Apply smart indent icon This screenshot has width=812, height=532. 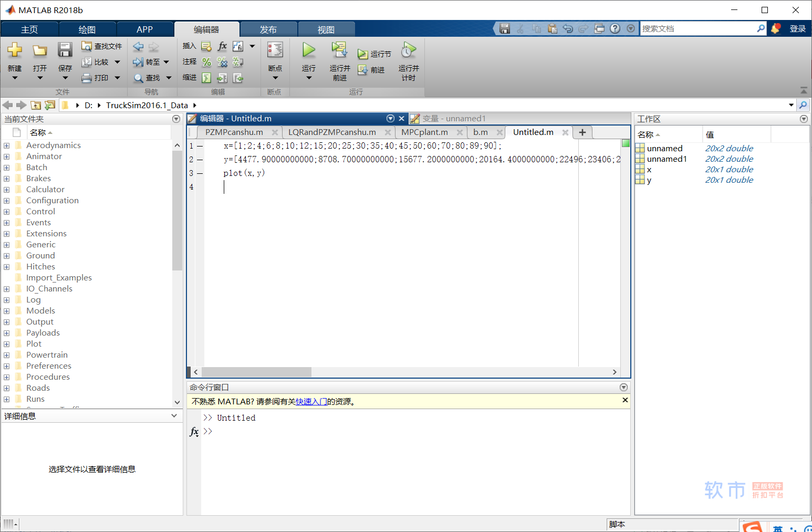coord(206,78)
